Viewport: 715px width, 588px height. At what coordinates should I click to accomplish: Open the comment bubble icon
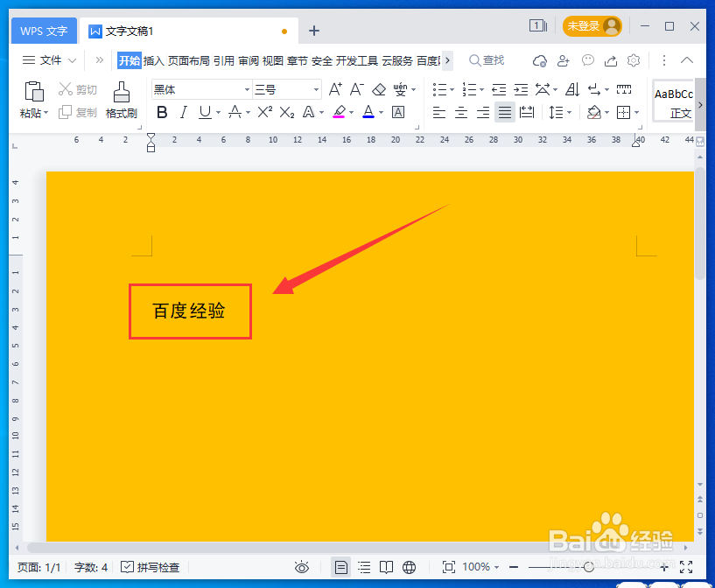click(x=588, y=60)
